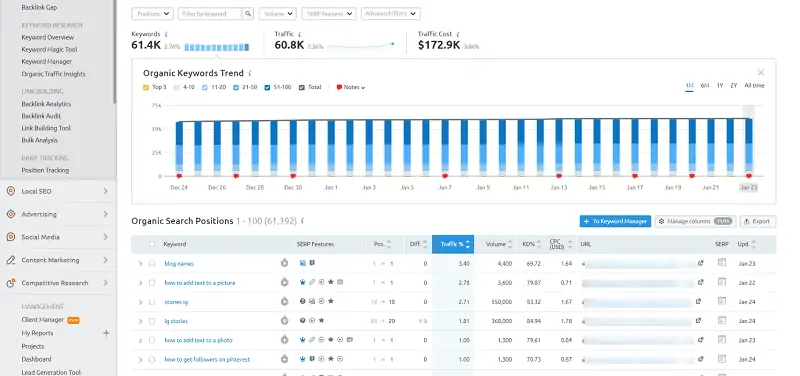
Task: Expand the Content Marketing sidebar section
Action: [x=105, y=260]
